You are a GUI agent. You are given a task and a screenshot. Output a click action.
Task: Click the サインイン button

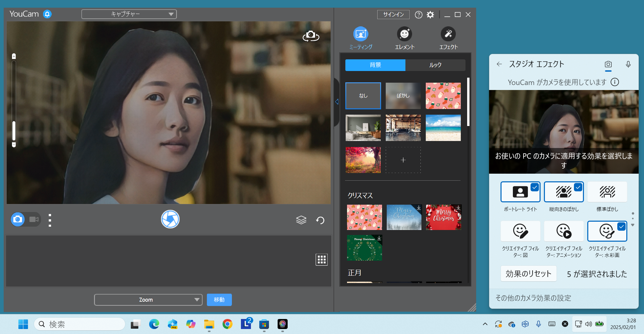click(x=393, y=14)
